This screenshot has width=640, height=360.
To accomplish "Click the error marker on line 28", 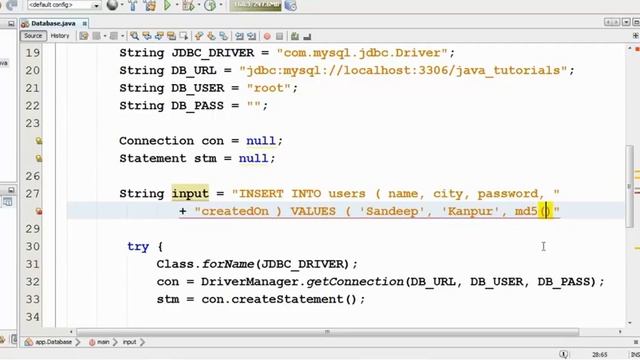I will click(x=38, y=211).
